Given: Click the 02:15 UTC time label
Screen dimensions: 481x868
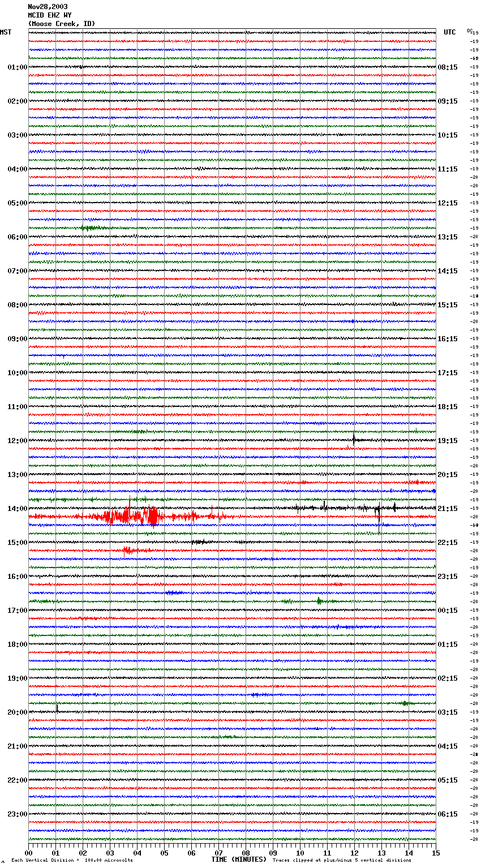Looking at the screenshot, I should (x=448, y=678).
